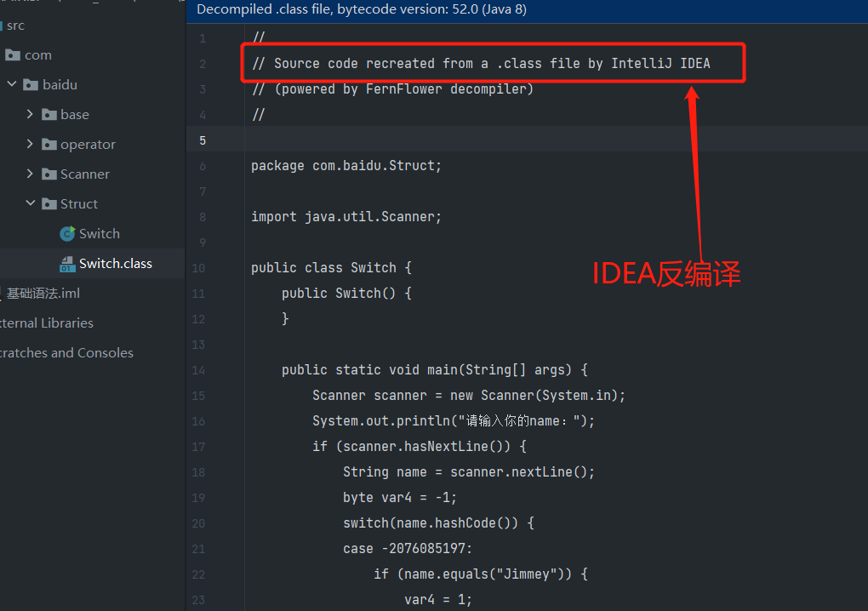
Task: Collapse the Struct package chevron
Action: 31,203
